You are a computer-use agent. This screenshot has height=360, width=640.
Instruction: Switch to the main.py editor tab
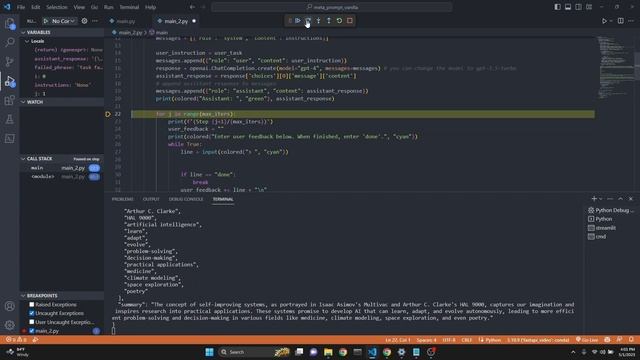coord(126,21)
